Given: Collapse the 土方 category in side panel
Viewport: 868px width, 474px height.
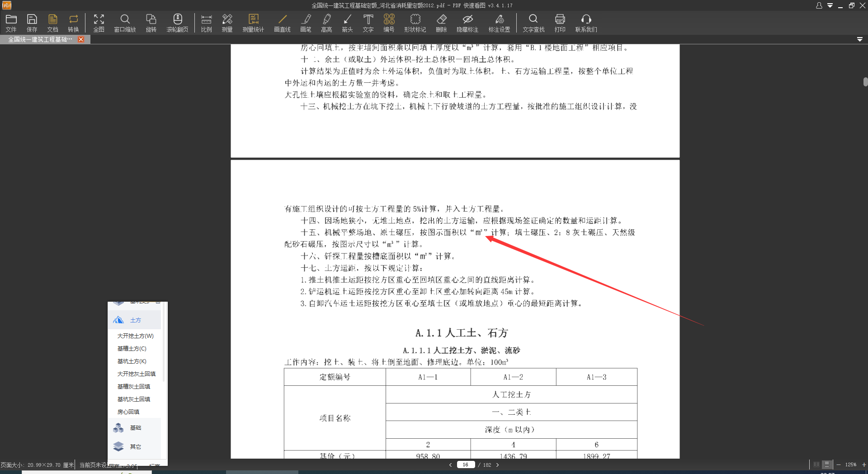Looking at the screenshot, I should pos(135,320).
